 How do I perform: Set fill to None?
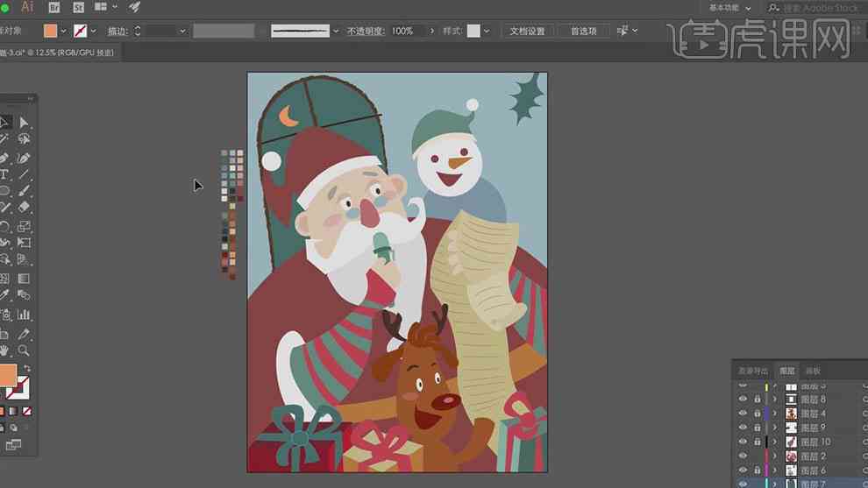pos(26,411)
